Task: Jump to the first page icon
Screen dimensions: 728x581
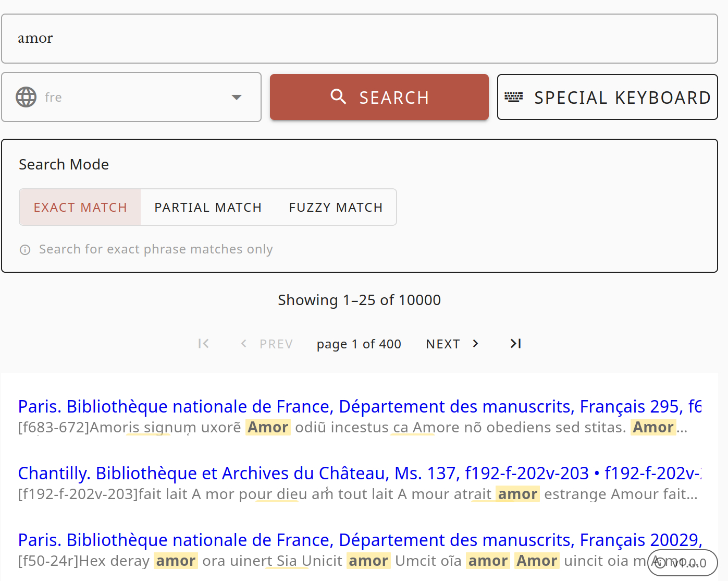Action: (x=203, y=344)
